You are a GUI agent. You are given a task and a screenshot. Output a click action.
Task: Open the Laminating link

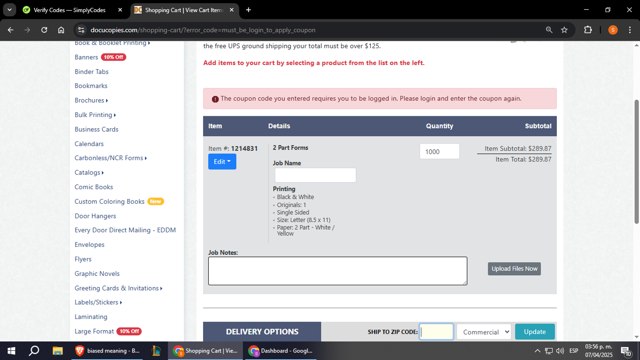point(91,317)
